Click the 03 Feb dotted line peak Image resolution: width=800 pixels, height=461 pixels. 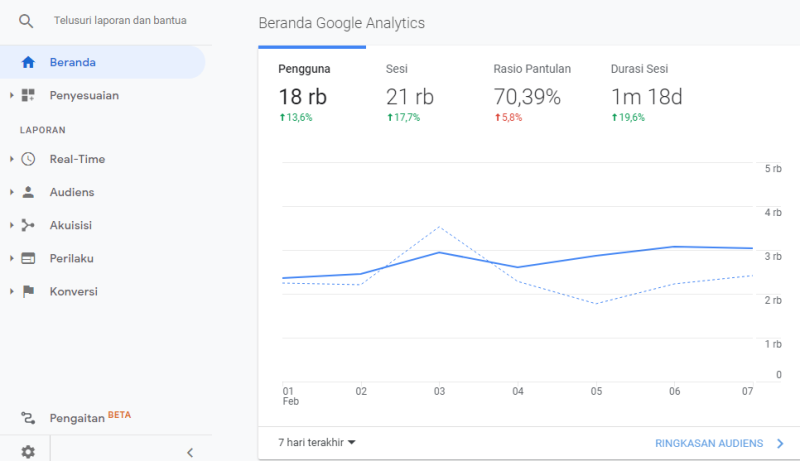click(x=439, y=227)
